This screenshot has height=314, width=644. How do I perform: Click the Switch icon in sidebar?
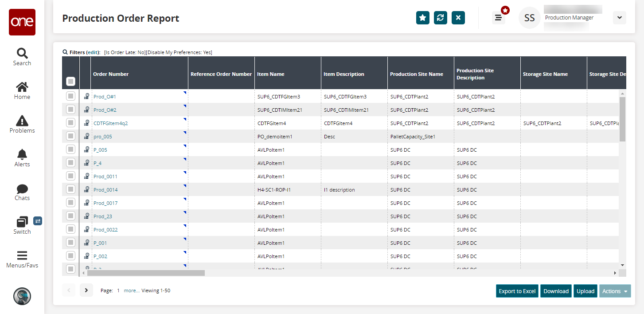coord(22,225)
